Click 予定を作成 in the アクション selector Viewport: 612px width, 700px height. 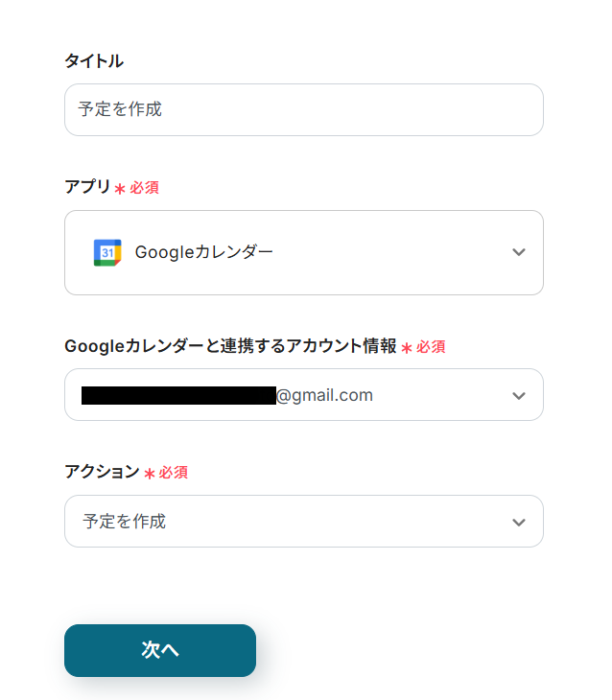coord(125,522)
